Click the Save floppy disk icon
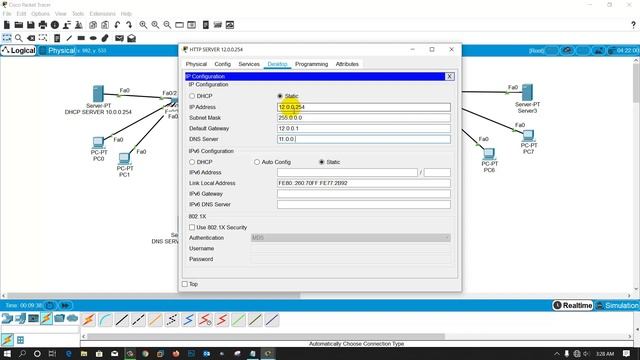Image resolution: width=640 pixels, height=360 pixels. (x=31, y=25)
